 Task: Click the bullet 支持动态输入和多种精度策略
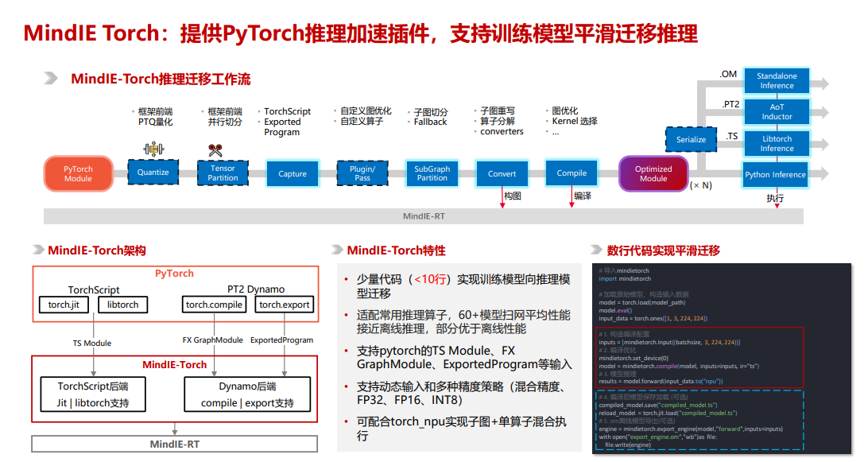tap(462, 393)
